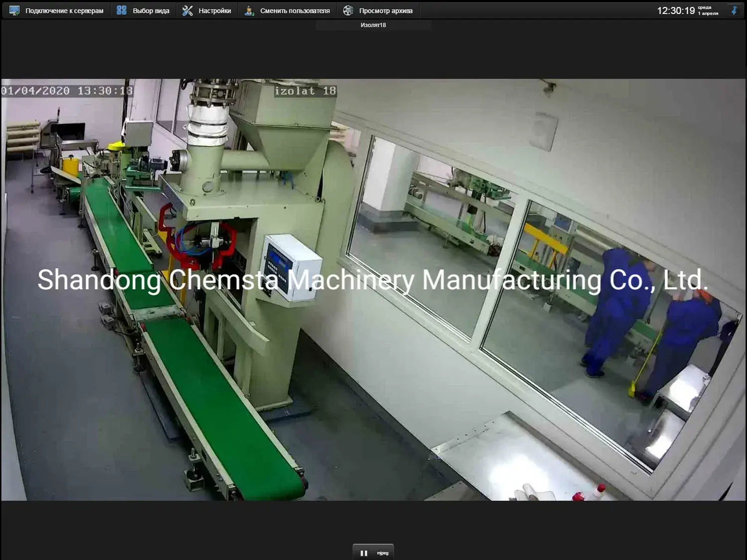This screenshot has height=560, width=747.
Task: Click the среда 1 апреля date text
Action: [x=708, y=10]
